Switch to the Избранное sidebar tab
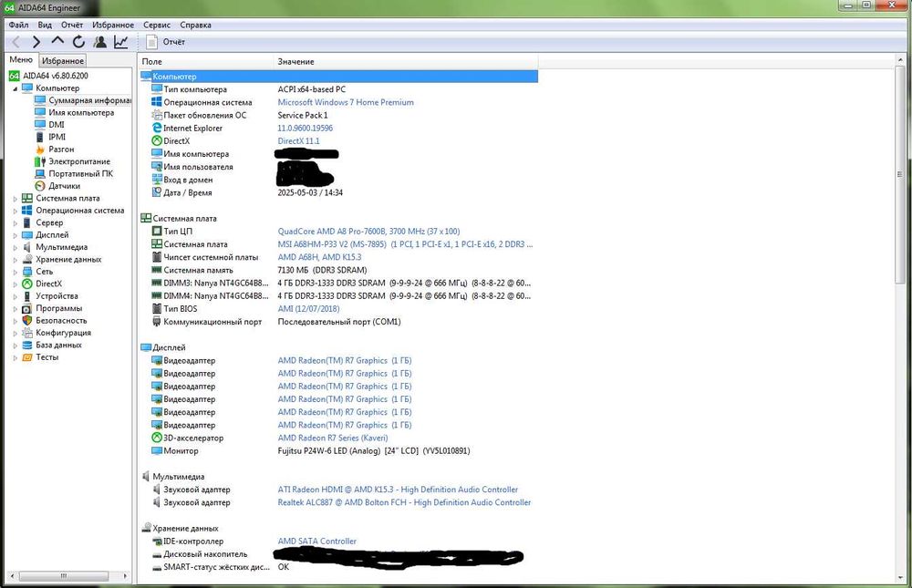This screenshot has height=588, width=912. [63, 60]
